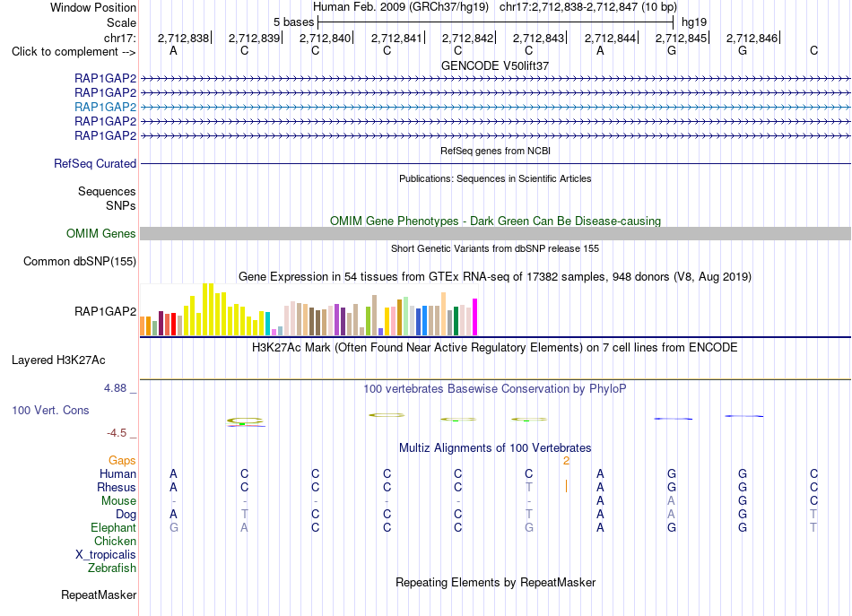Click the RefSeq Curated track label

tap(95, 163)
